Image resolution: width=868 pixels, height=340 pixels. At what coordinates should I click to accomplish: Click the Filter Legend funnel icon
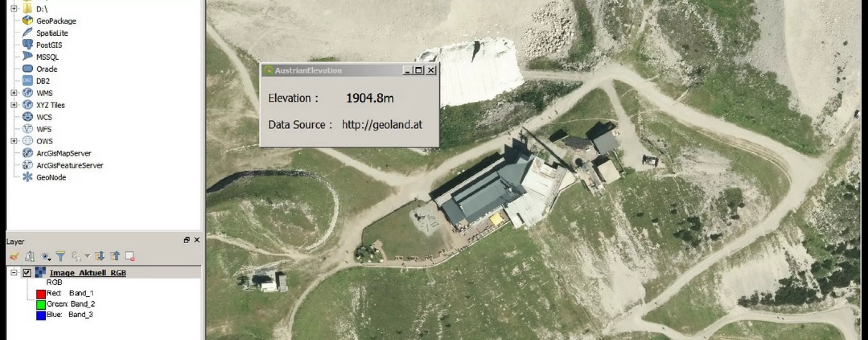pyautogui.click(x=60, y=256)
